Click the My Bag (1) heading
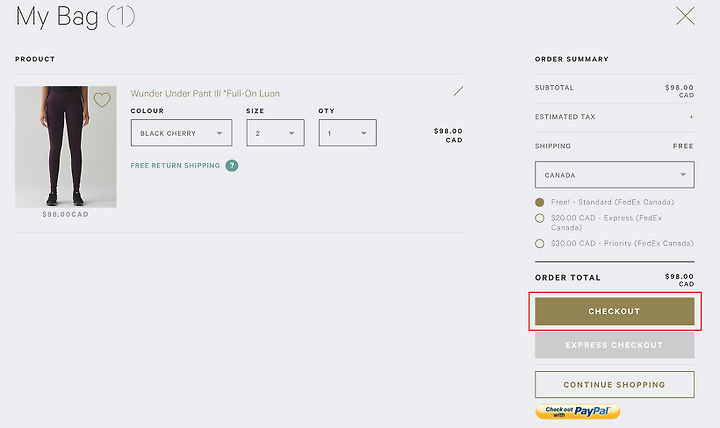Viewport: 720px width, 428px height. (x=75, y=17)
